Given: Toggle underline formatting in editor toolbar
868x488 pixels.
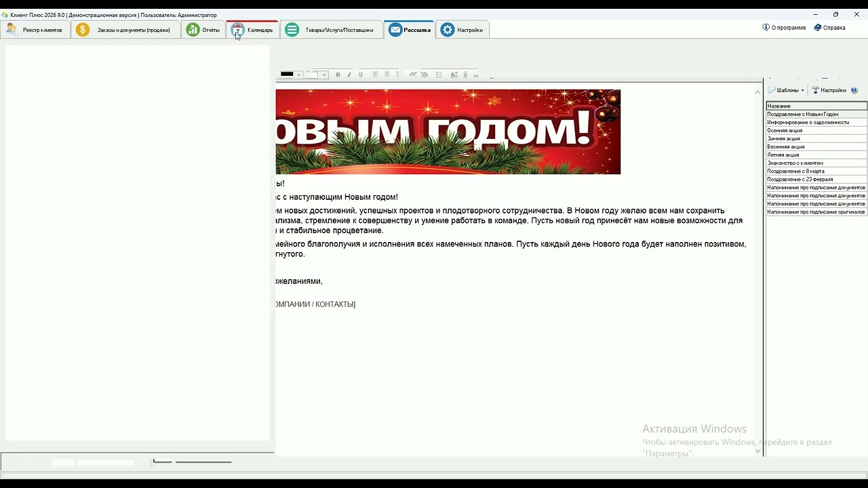Looking at the screenshot, I should pos(361,75).
